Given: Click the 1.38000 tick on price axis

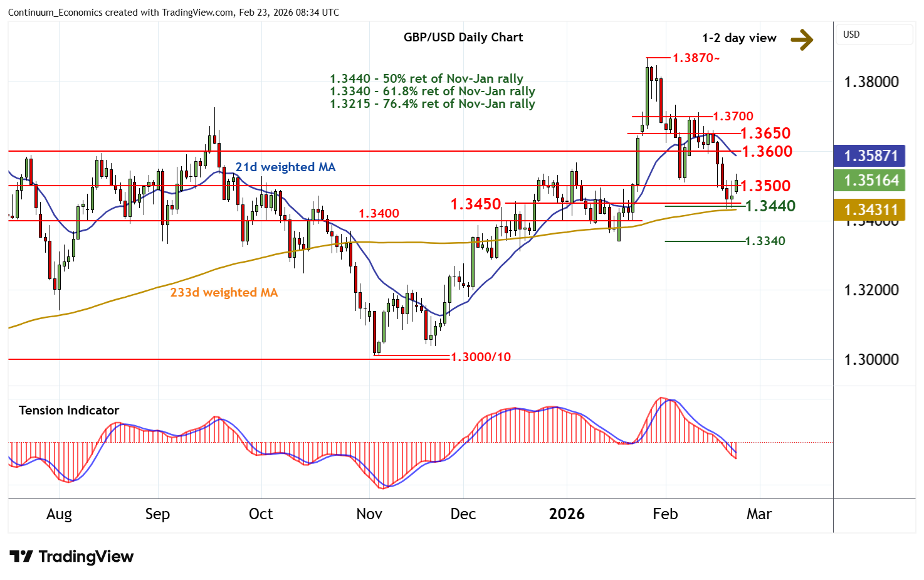Looking at the screenshot, I should click(871, 82).
